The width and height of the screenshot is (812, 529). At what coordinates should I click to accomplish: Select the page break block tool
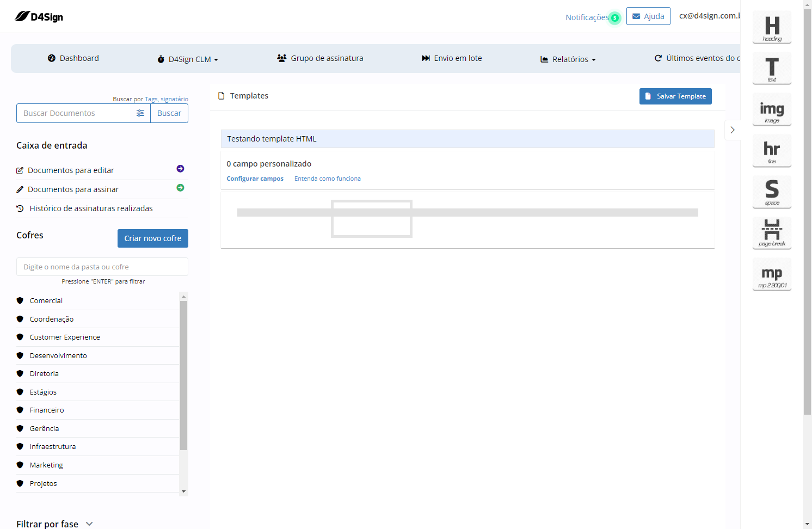coord(772,233)
